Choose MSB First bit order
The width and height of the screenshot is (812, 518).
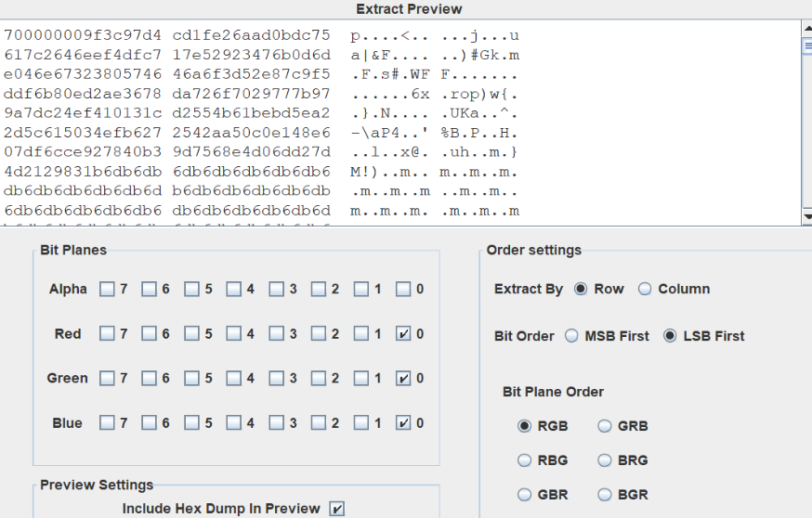[571, 336]
